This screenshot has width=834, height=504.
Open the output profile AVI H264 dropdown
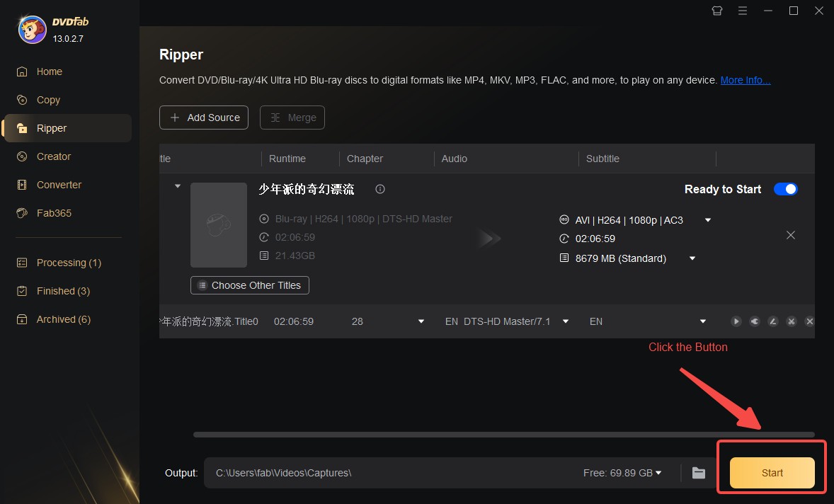[708, 220]
